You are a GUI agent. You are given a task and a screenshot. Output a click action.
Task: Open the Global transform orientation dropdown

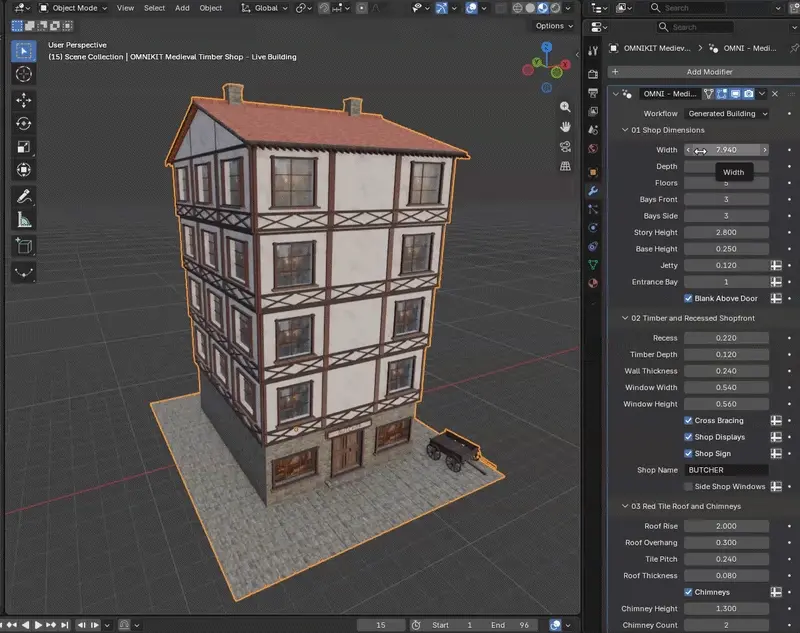tap(264, 8)
